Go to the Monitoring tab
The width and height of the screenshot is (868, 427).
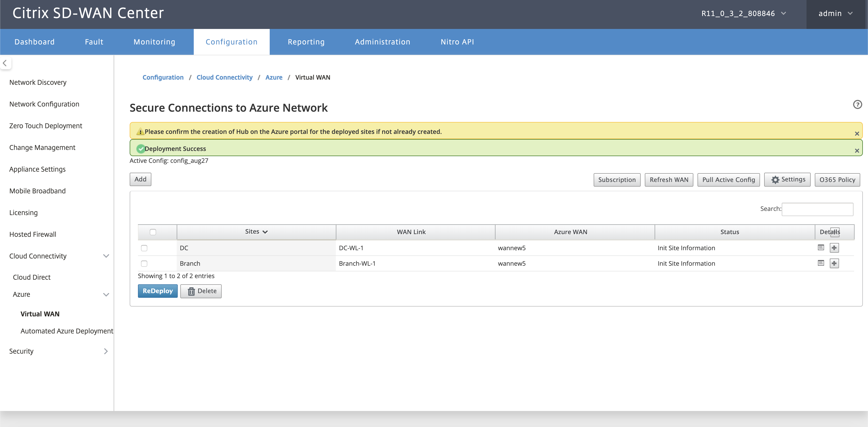(154, 42)
